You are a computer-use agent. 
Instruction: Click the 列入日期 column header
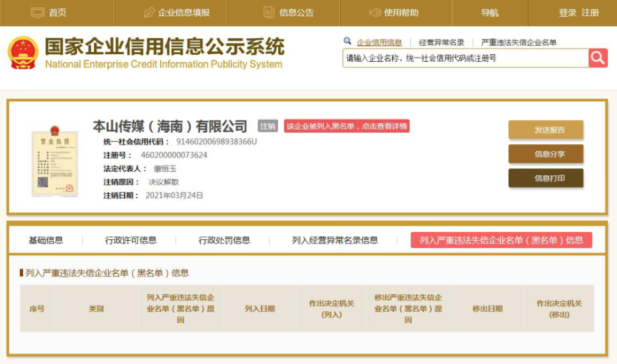tap(260, 309)
